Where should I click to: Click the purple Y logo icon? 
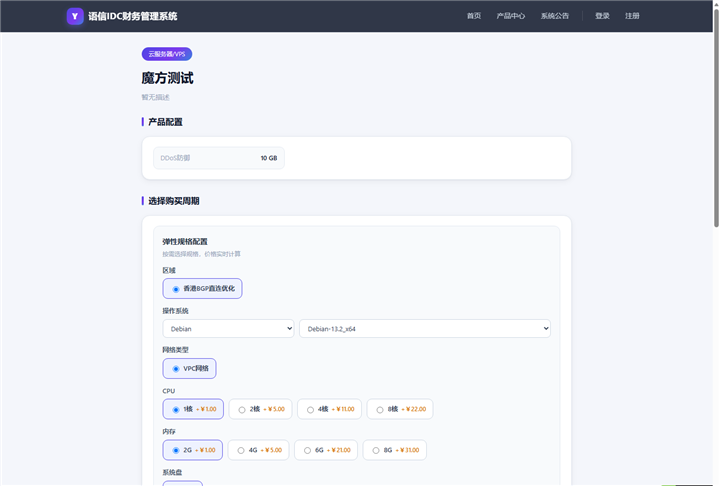[75, 16]
